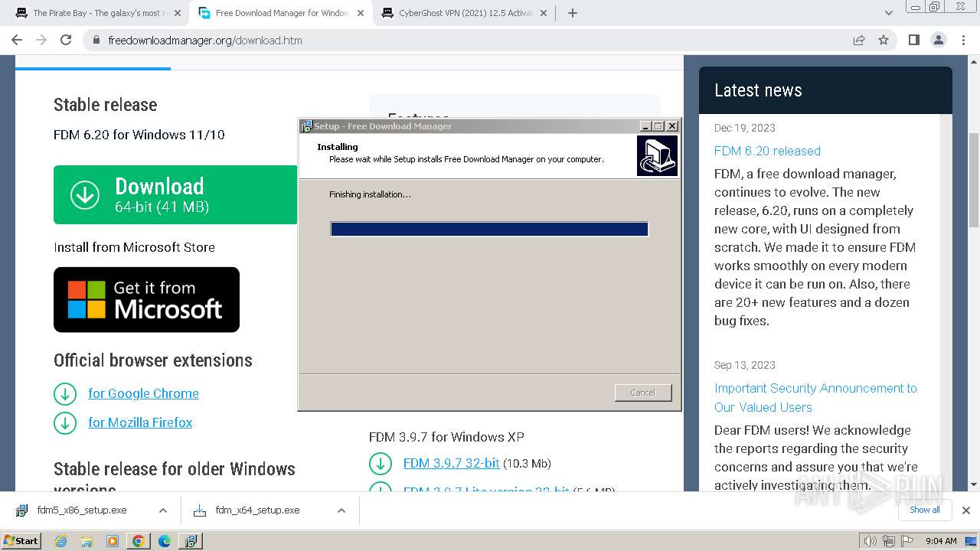Click 'FDM 3.9.7 for Windows XP' text
This screenshot has width=980, height=551.
click(446, 437)
